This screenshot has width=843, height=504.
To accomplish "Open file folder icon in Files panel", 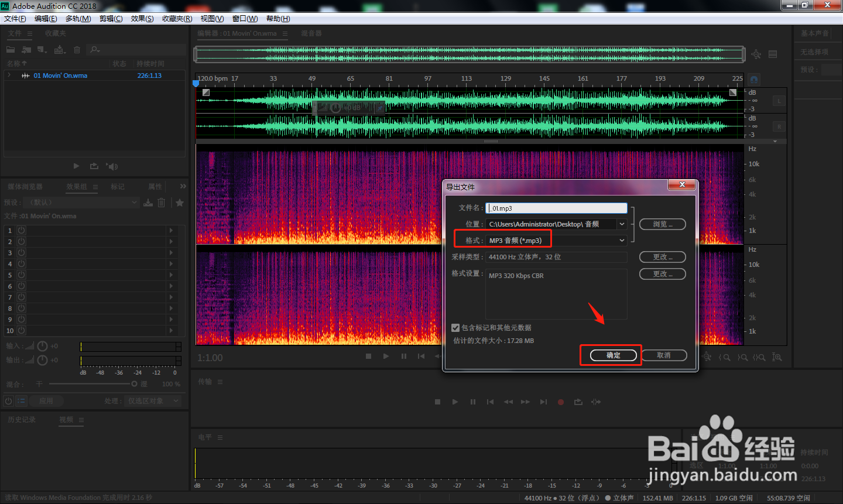I will 11,50.
